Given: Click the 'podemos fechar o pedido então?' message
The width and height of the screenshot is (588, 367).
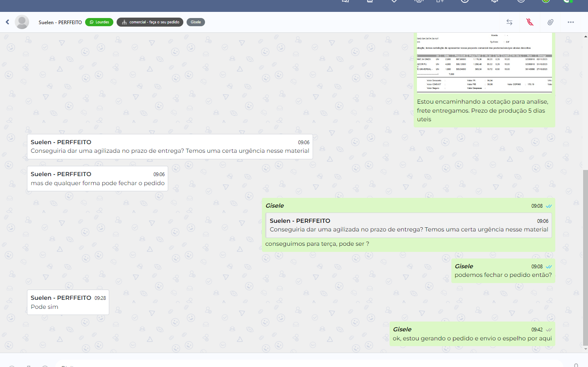Looking at the screenshot, I should [503, 275].
